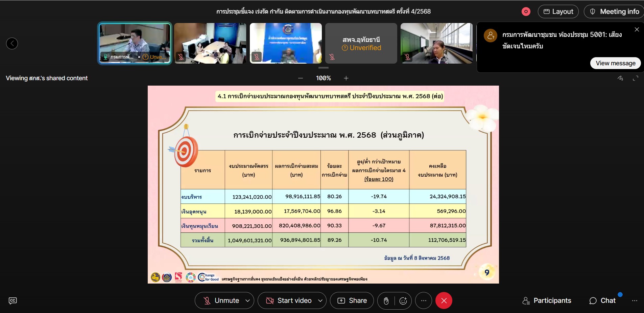Click row label งบบริหาร
This screenshot has width=644, height=313.
pyautogui.click(x=192, y=197)
